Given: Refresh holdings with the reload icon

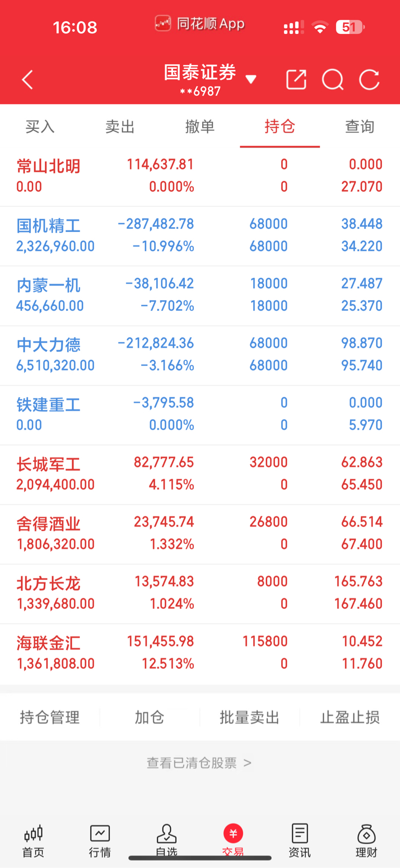Looking at the screenshot, I should [x=369, y=80].
